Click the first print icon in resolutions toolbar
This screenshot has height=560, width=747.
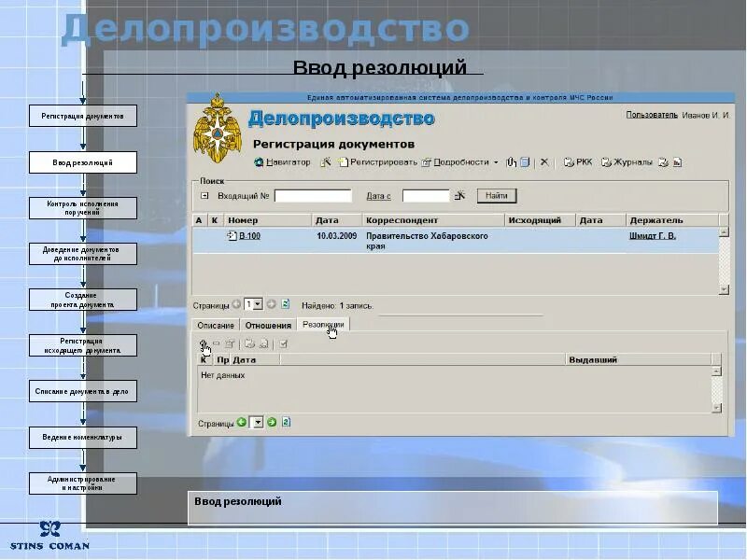click(x=249, y=343)
